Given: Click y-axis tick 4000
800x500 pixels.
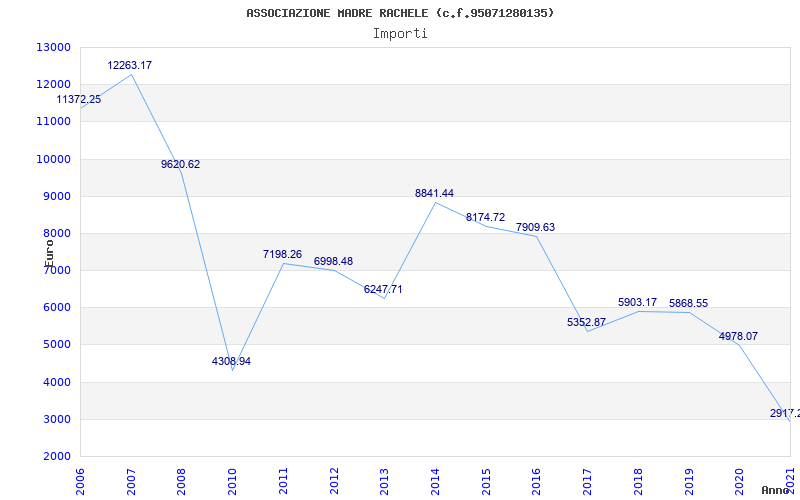Looking at the screenshot, I should coord(56,382).
